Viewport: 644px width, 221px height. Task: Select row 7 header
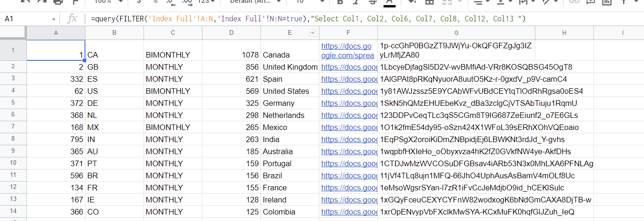13,127
